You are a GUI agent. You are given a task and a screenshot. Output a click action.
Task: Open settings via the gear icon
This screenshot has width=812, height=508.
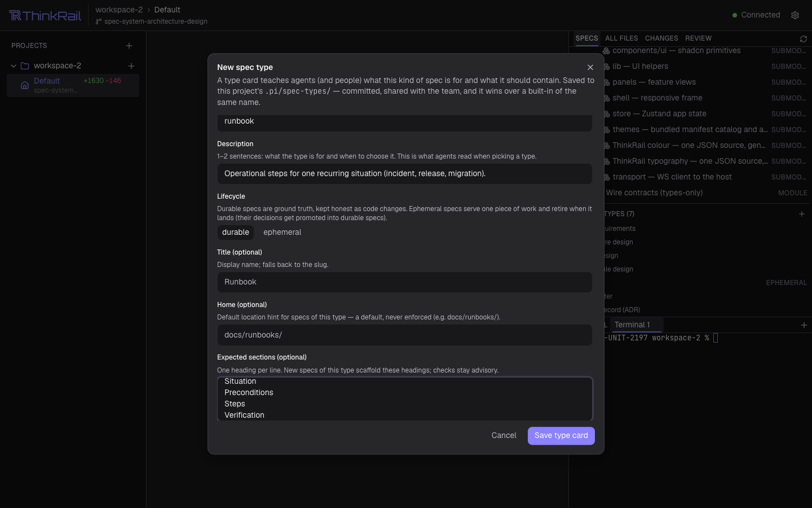(795, 15)
